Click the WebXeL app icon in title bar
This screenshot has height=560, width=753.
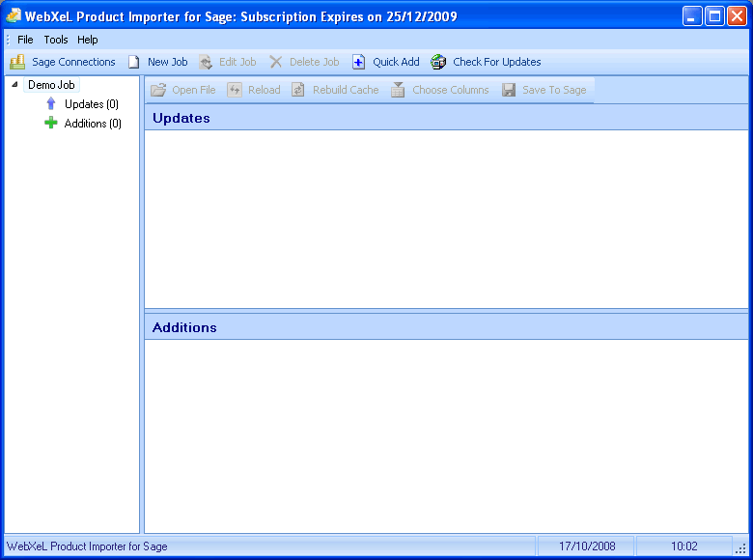(14, 15)
